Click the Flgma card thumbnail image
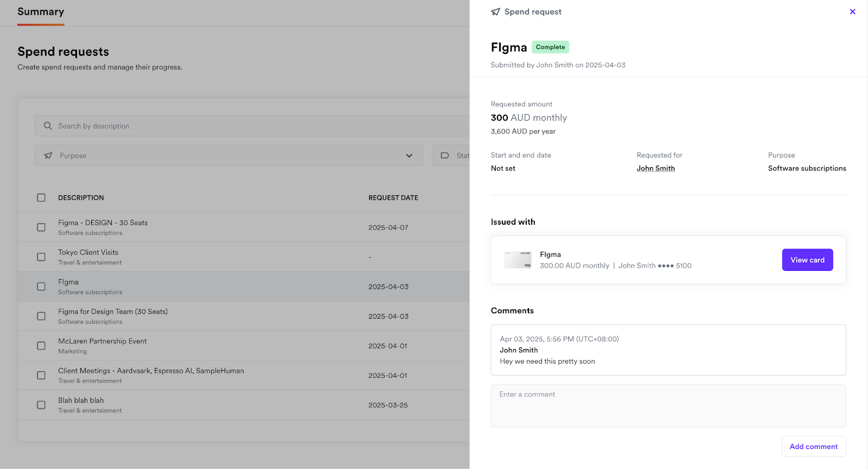This screenshot has height=469, width=868. [x=518, y=259]
